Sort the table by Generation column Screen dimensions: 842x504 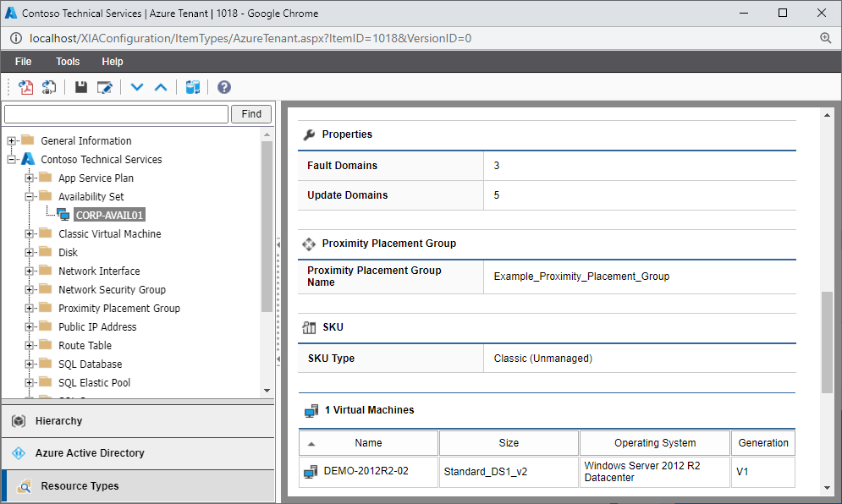(x=763, y=443)
